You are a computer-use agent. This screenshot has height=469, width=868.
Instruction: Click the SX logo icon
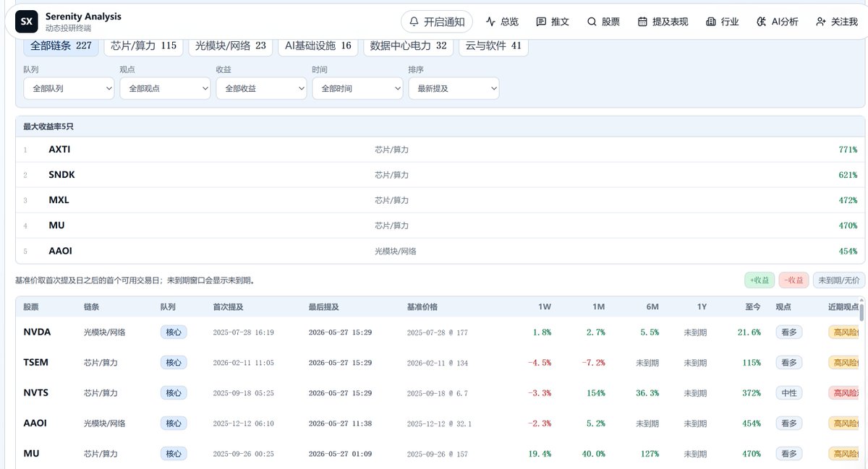click(27, 22)
